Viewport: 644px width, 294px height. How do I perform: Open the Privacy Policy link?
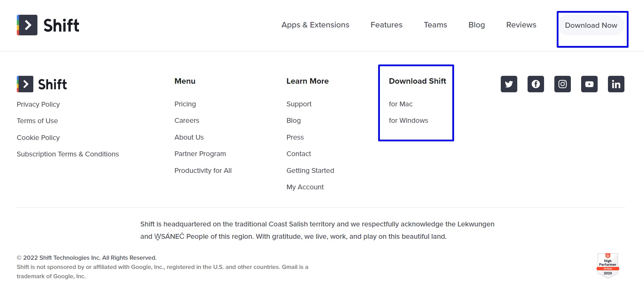38,104
